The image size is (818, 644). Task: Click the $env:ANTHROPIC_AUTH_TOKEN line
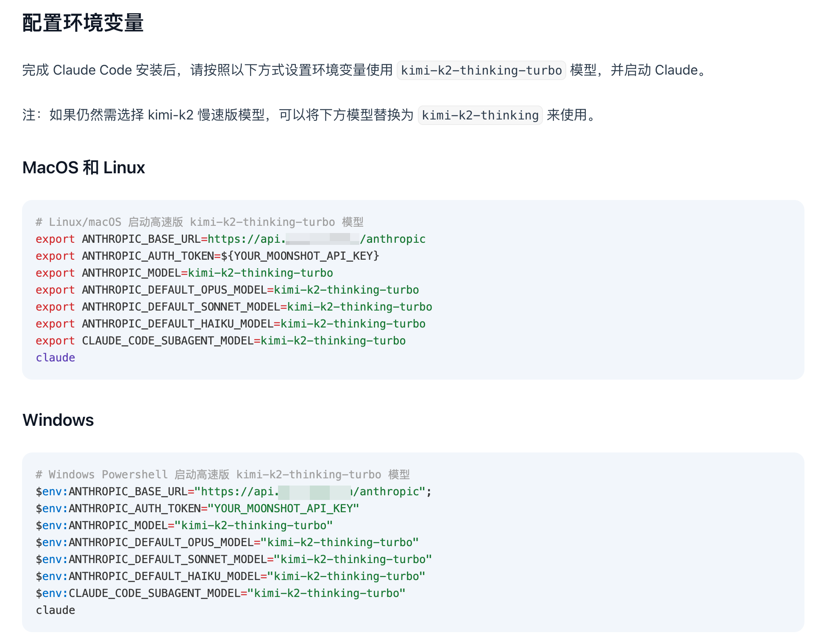197,508
